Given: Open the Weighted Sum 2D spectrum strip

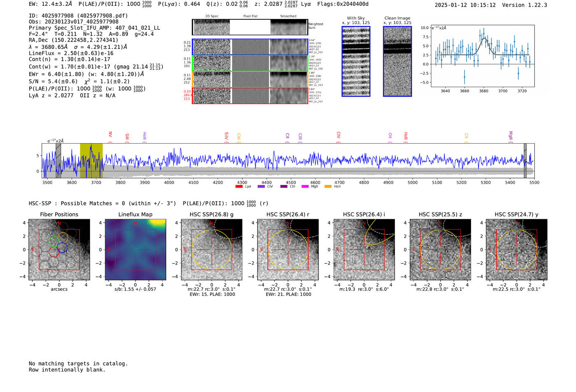Looking at the screenshot, I should 250,27.
